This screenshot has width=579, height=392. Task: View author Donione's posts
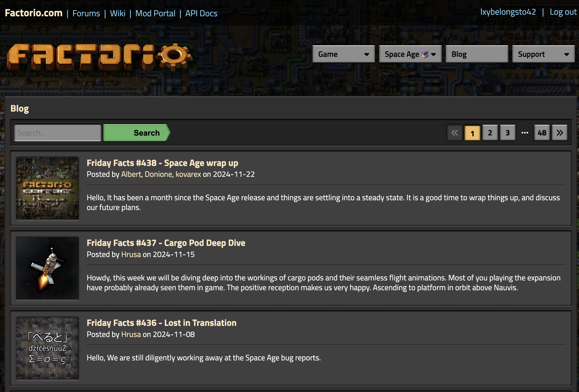pos(158,174)
